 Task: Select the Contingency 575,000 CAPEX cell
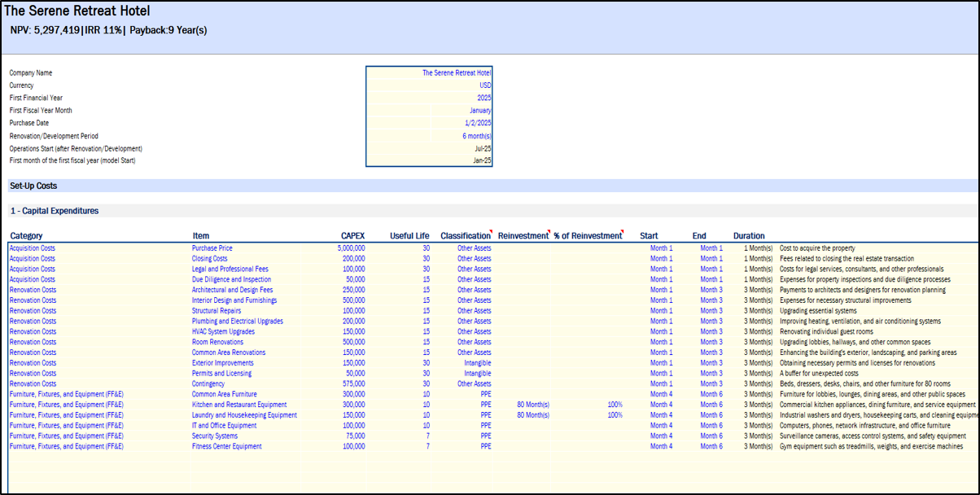[x=353, y=383]
